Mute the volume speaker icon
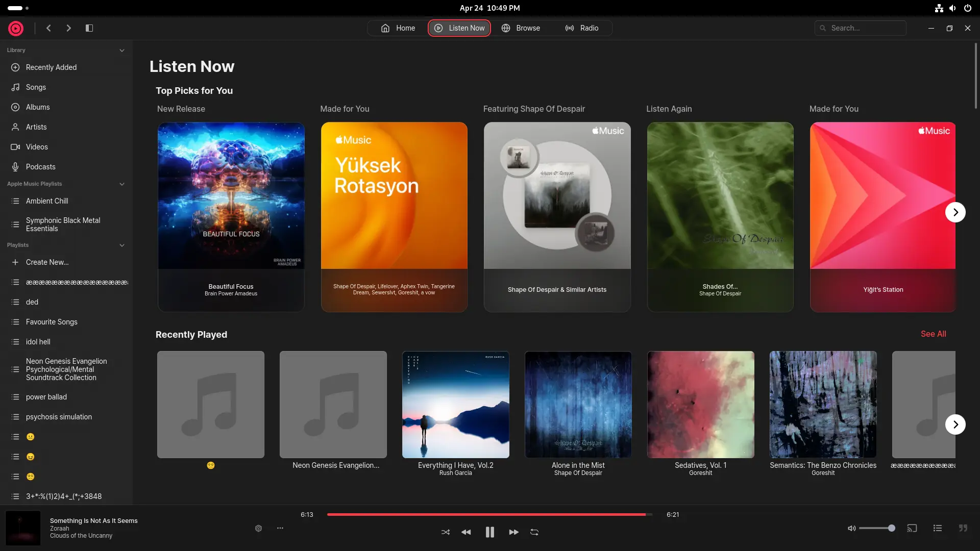Image resolution: width=980 pixels, height=551 pixels. click(x=851, y=528)
